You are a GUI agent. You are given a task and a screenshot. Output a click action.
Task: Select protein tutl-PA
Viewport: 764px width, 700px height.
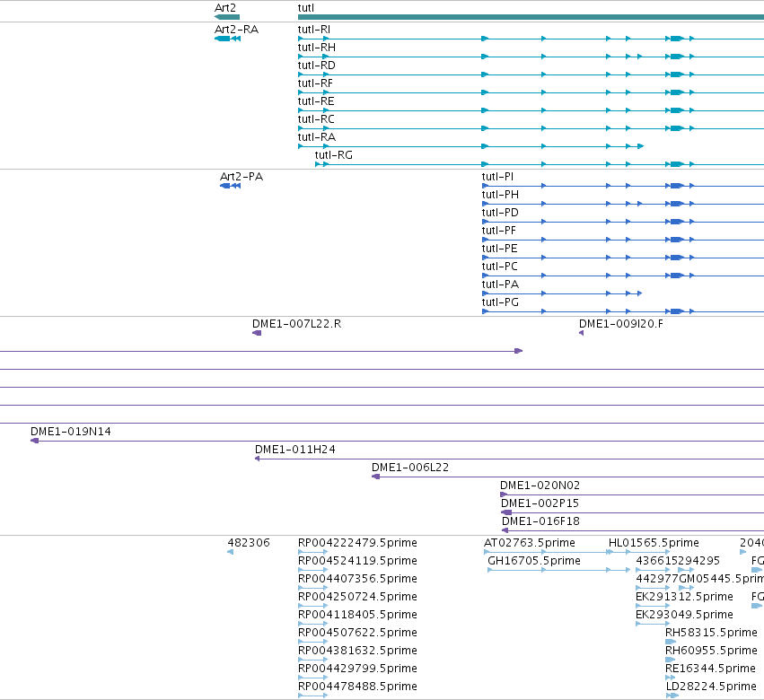(500, 284)
